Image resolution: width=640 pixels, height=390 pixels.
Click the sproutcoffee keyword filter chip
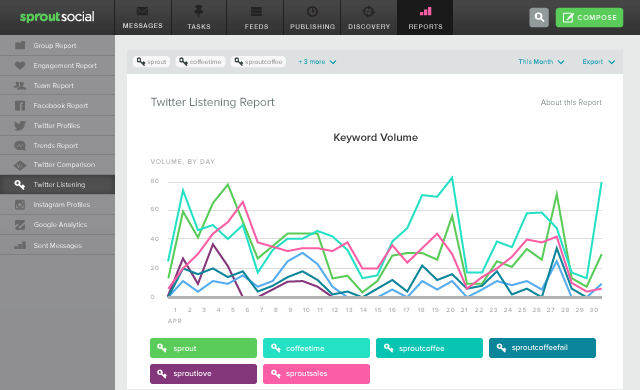pos(258,62)
